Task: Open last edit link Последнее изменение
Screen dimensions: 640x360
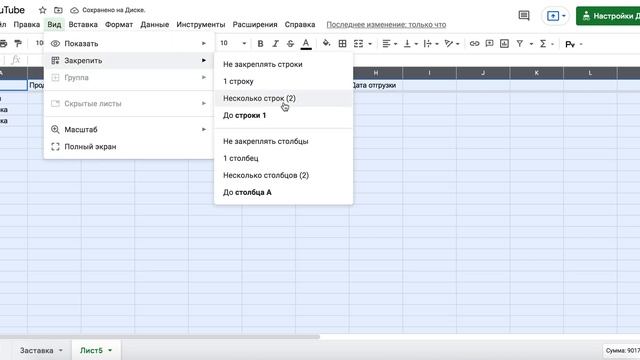Action: (x=386, y=25)
